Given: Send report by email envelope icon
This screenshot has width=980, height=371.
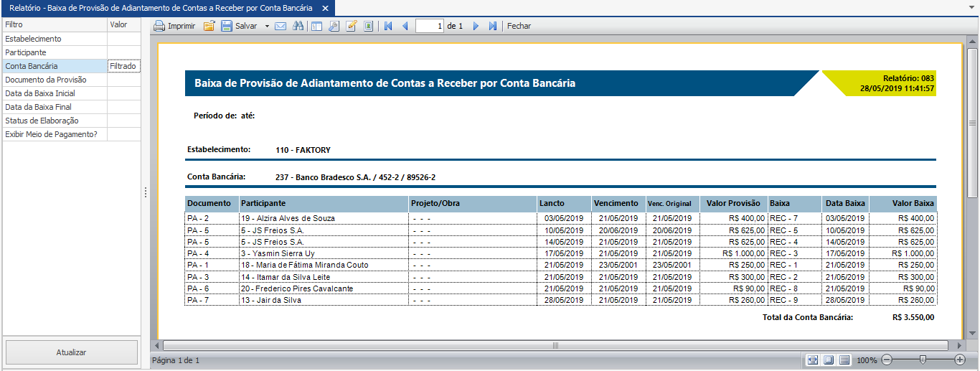Looking at the screenshot, I should tap(281, 26).
